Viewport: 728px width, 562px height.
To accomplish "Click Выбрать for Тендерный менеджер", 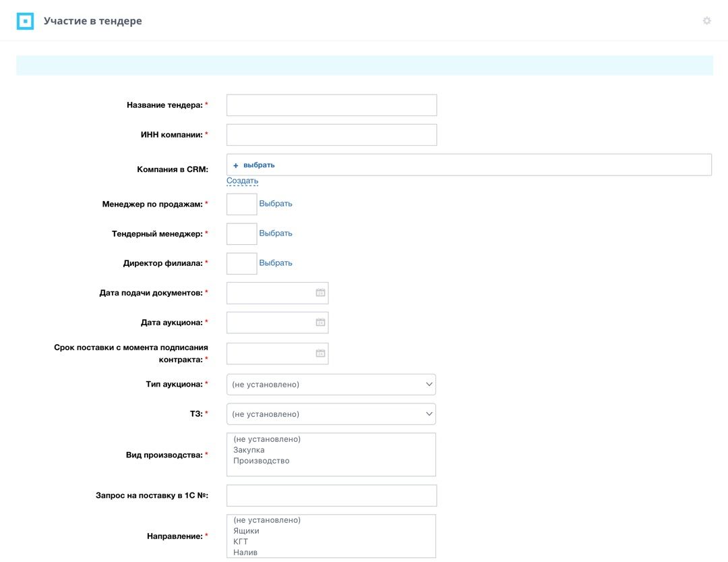I will [x=276, y=233].
